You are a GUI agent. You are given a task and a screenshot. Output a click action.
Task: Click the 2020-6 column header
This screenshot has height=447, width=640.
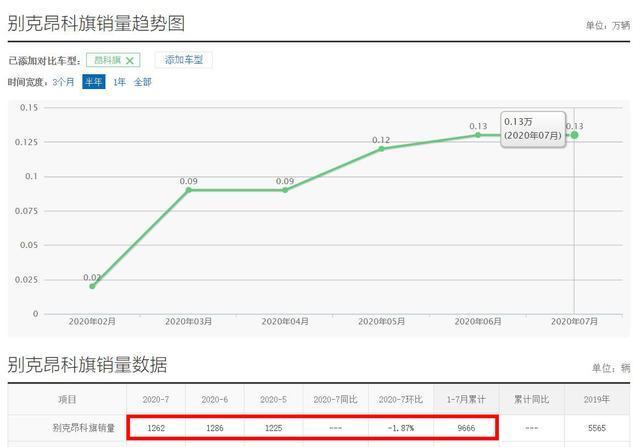tap(215, 399)
